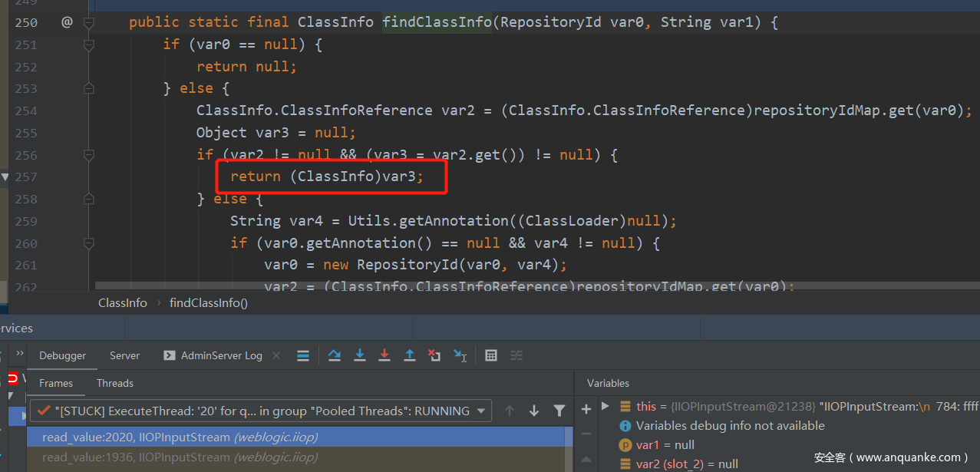Select the Threads tab
Image resolution: width=980 pixels, height=472 pixels.
115,383
